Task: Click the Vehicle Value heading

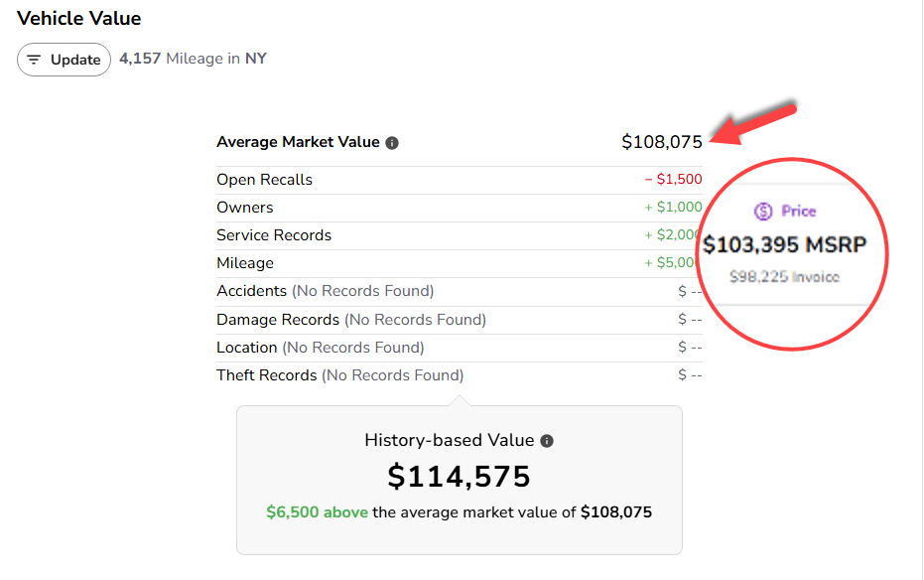Action: coord(79,18)
